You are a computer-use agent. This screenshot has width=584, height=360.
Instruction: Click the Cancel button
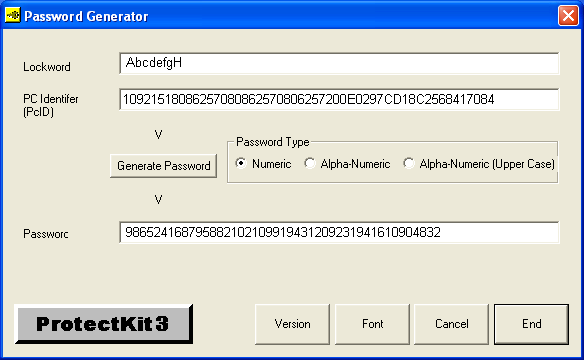coord(451,324)
